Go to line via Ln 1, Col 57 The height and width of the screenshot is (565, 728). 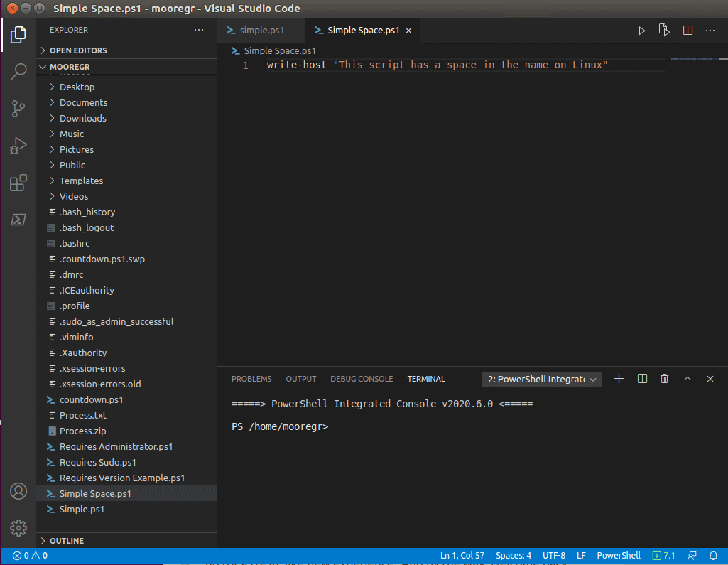(462, 555)
